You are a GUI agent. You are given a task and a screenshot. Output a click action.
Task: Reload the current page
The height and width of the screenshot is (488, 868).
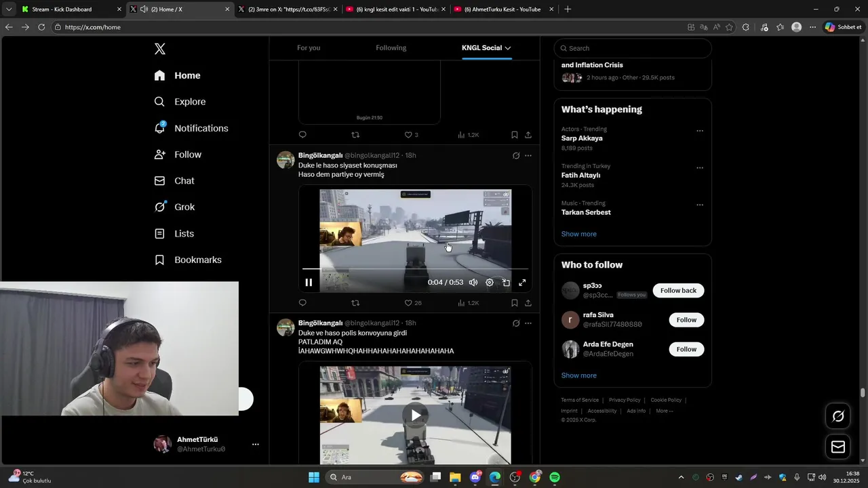coord(41,27)
